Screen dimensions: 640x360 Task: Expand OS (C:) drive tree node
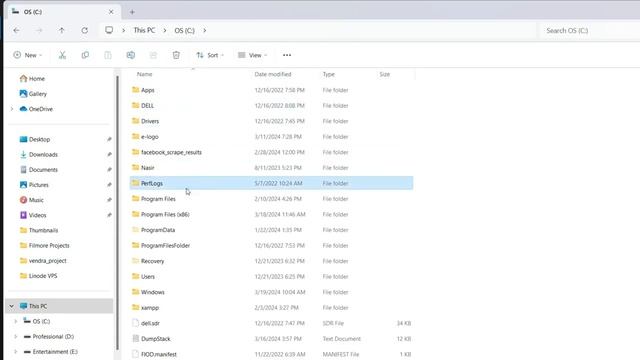point(16,322)
